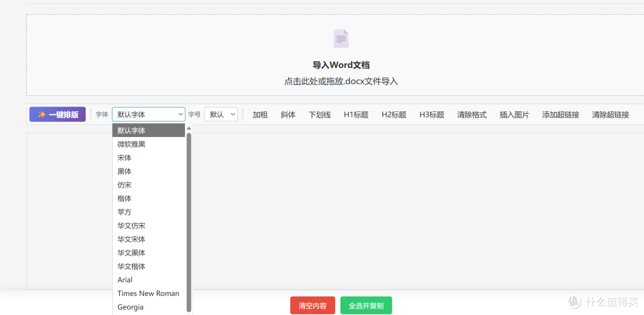Viewport: 644px width, 315px height.
Task: Select Times New Roman font
Action: pos(148,293)
